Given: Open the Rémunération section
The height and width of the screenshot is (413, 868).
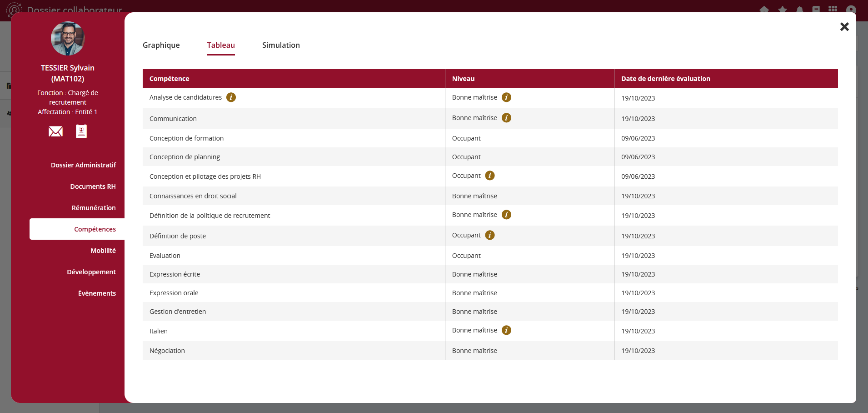Looking at the screenshot, I should tap(94, 208).
